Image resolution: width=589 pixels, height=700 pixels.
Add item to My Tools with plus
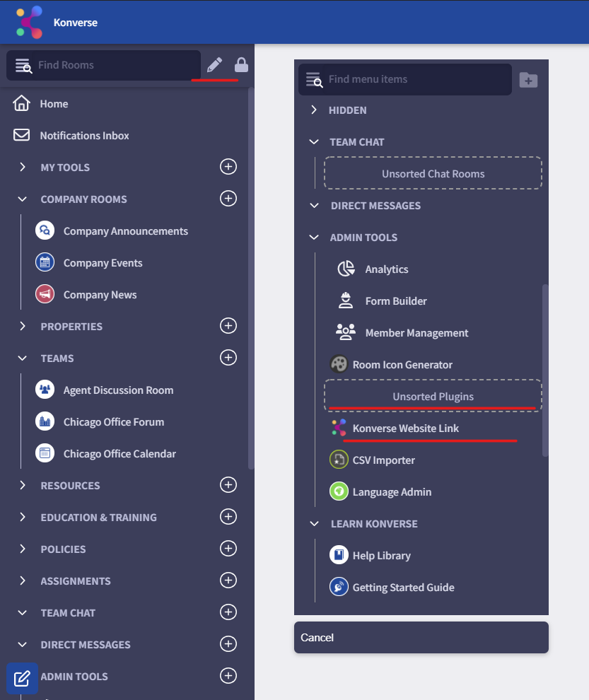click(x=228, y=167)
